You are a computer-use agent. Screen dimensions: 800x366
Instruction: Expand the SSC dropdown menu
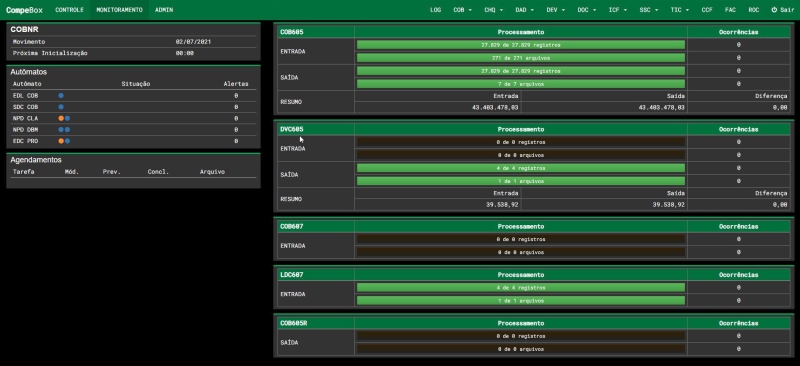pyautogui.click(x=649, y=10)
